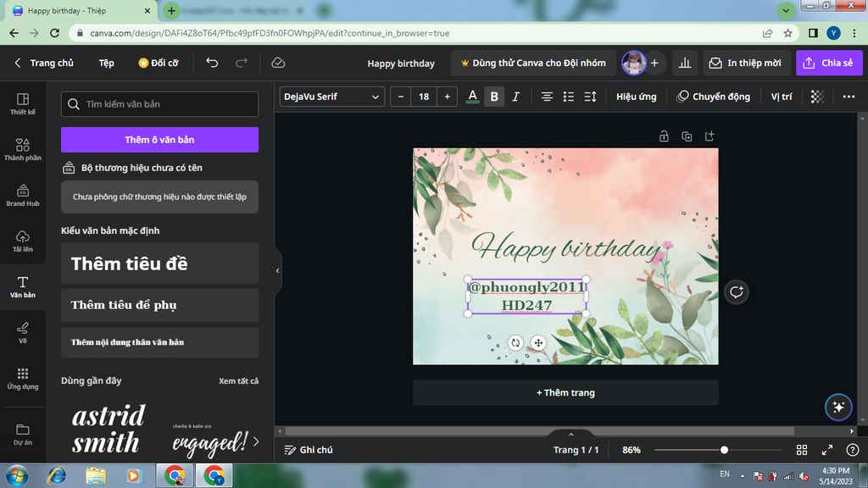Toggle bulleted list formatting
868x488 pixels.
569,97
